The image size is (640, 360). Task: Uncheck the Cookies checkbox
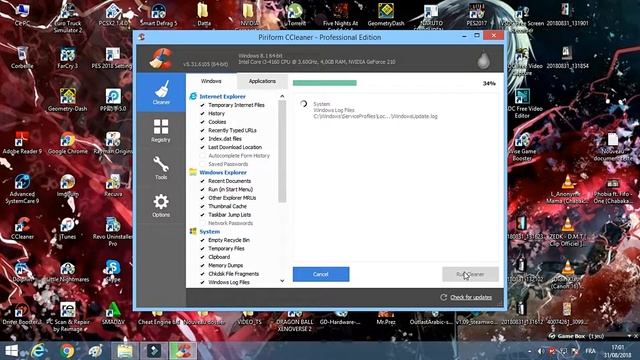click(x=202, y=122)
